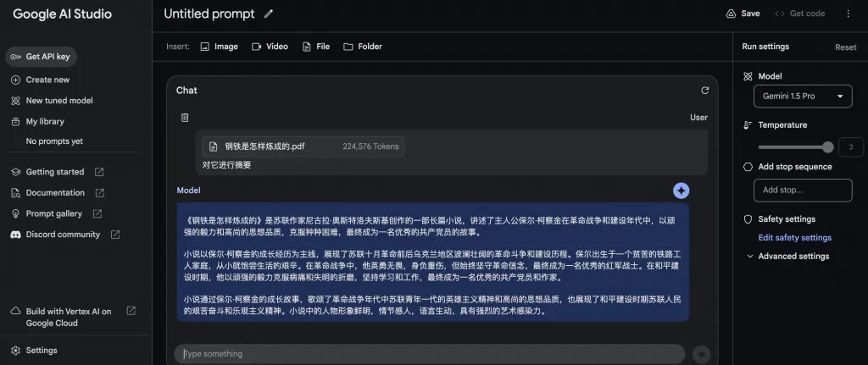Insert a Folder into the prompt
The width and height of the screenshot is (868, 365).
363,47
